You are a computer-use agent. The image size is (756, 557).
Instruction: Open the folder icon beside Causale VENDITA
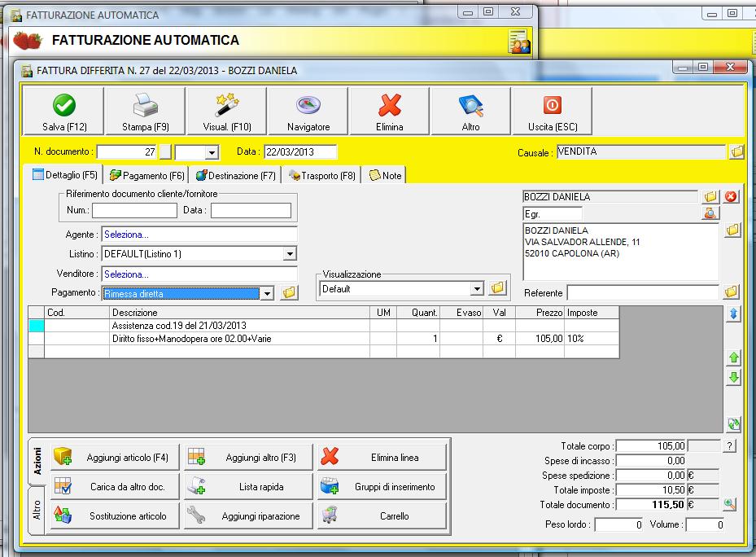tap(736, 152)
